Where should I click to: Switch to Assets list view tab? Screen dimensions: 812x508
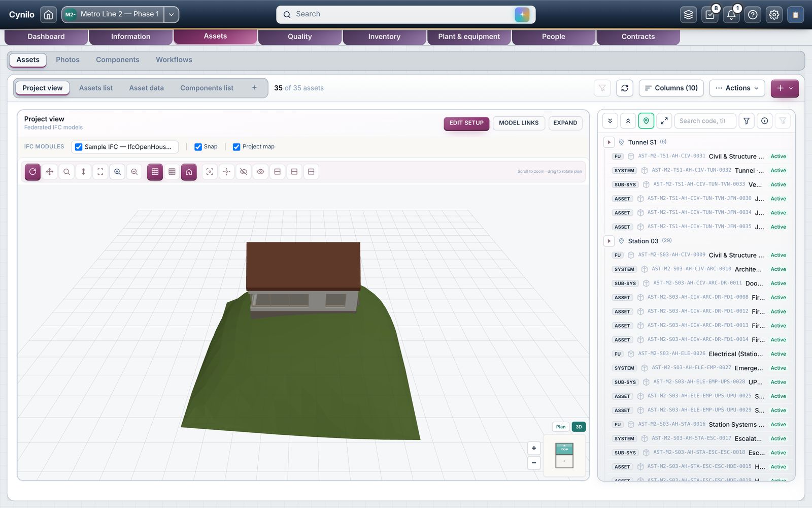96,88
